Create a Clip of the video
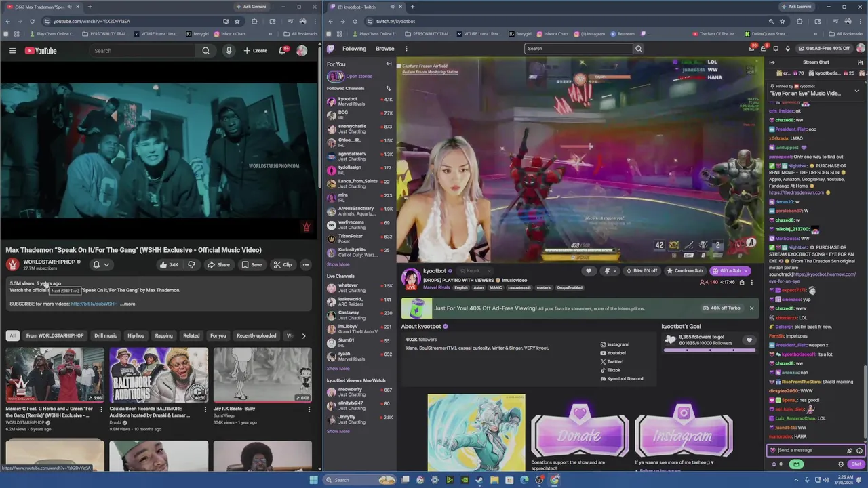The image size is (868, 488). (282, 265)
